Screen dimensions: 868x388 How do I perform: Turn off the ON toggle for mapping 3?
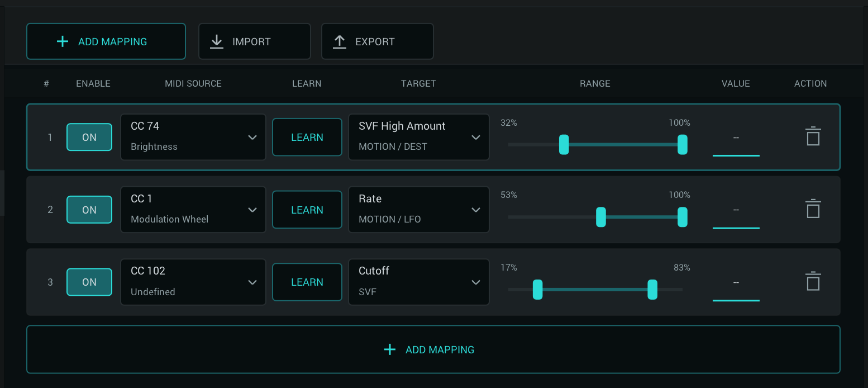click(x=89, y=282)
